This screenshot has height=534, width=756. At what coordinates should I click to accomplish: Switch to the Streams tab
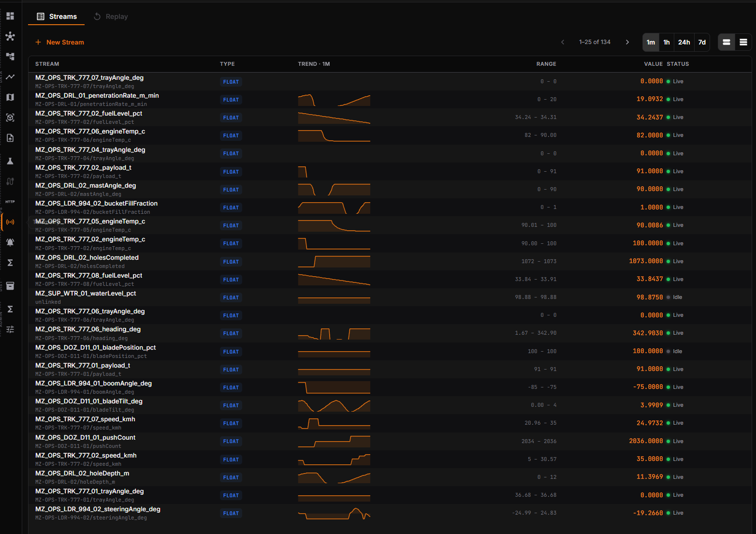57,16
